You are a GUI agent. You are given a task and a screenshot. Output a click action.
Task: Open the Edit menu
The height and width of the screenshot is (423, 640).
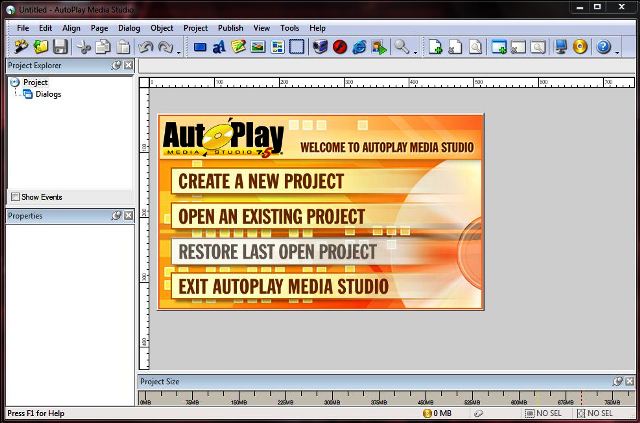pyautogui.click(x=45, y=28)
